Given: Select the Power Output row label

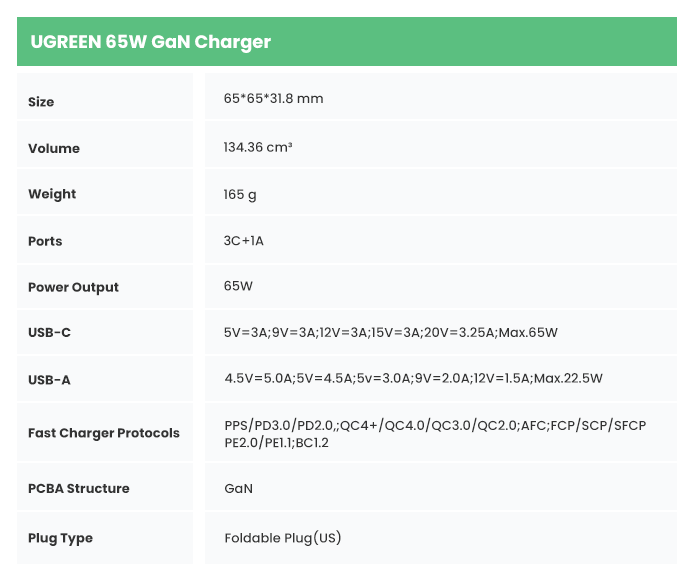Looking at the screenshot, I should tap(73, 287).
